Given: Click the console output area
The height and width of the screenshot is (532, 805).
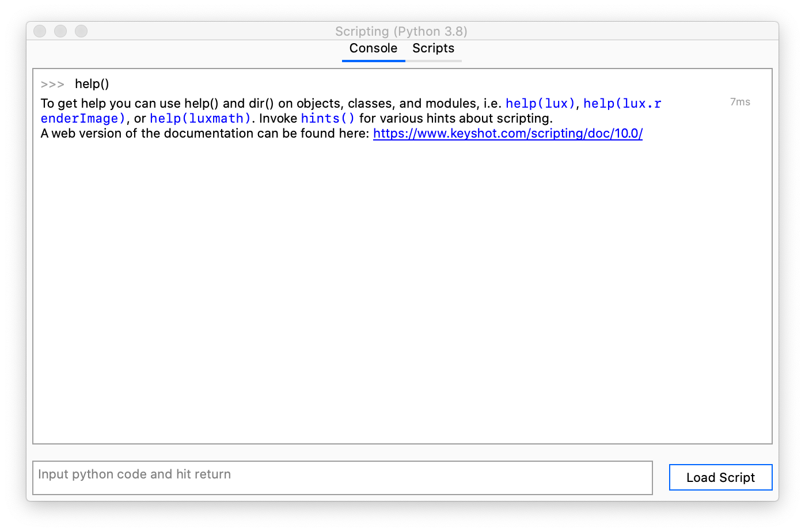Looking at the screenshot, I should coord(402,288).
